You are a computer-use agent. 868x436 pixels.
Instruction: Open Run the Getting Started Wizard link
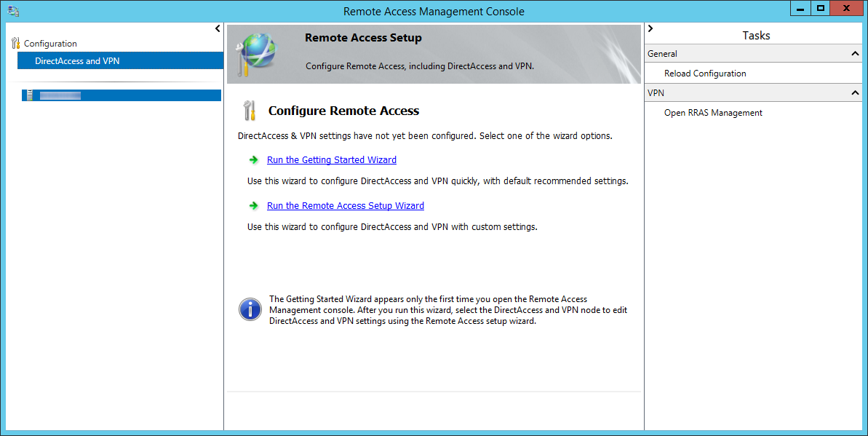coord(332,159)
